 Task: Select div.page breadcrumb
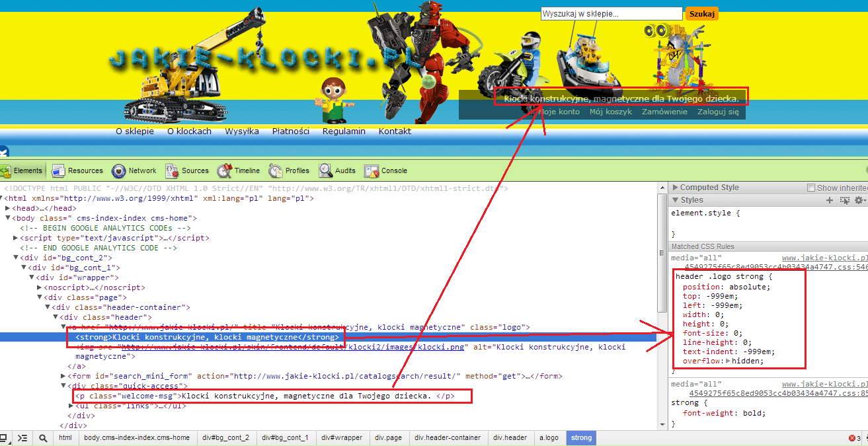tap(388, 438)
